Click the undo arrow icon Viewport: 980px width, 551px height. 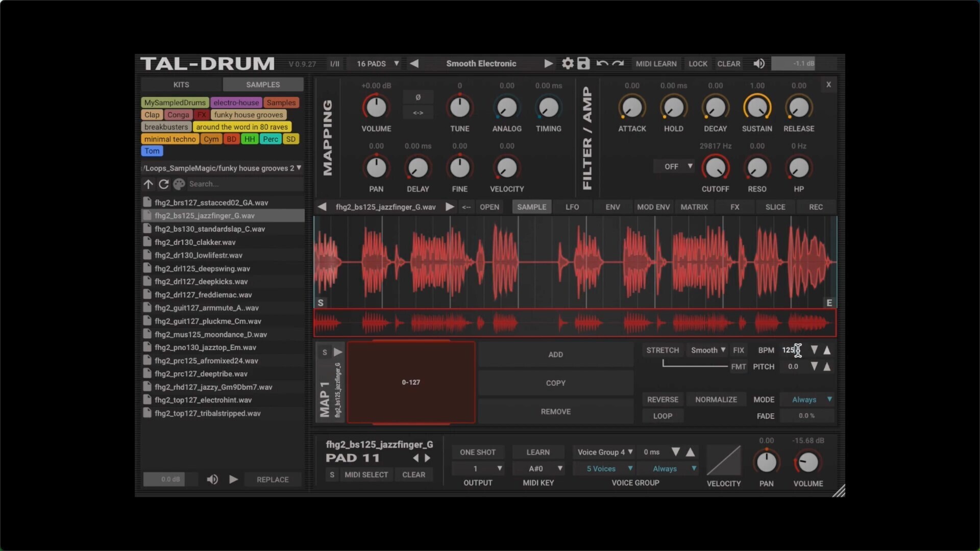coord(602,63)
